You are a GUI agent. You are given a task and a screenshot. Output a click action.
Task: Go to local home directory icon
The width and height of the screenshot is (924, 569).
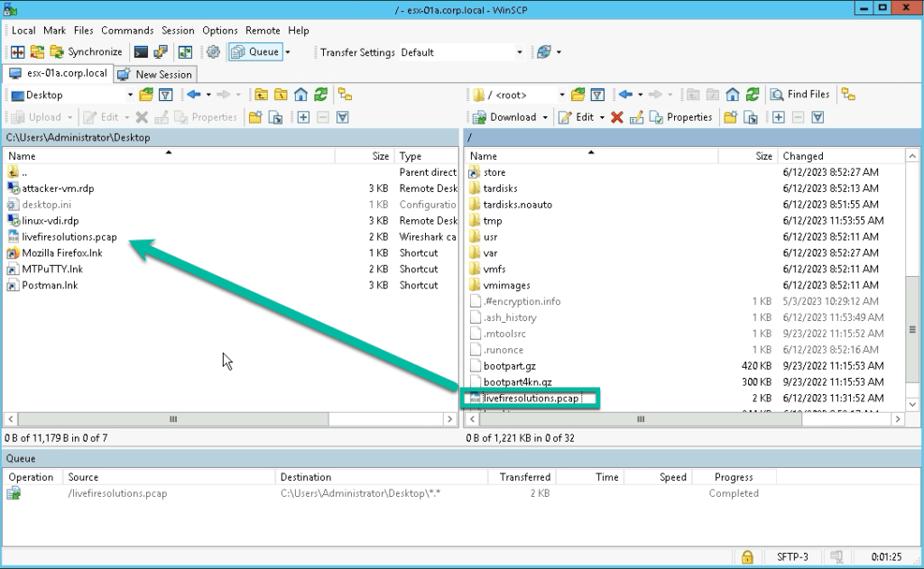(x=300, y=95)
